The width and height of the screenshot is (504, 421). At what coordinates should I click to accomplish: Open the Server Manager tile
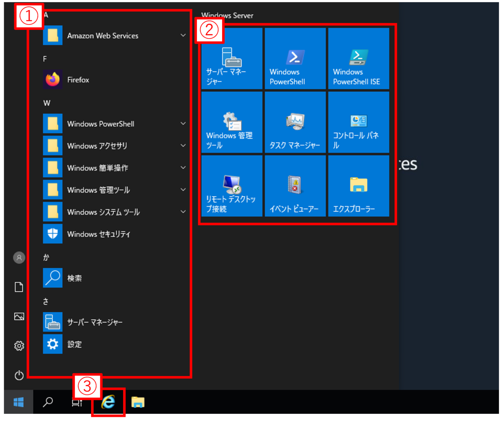point(232,59)
